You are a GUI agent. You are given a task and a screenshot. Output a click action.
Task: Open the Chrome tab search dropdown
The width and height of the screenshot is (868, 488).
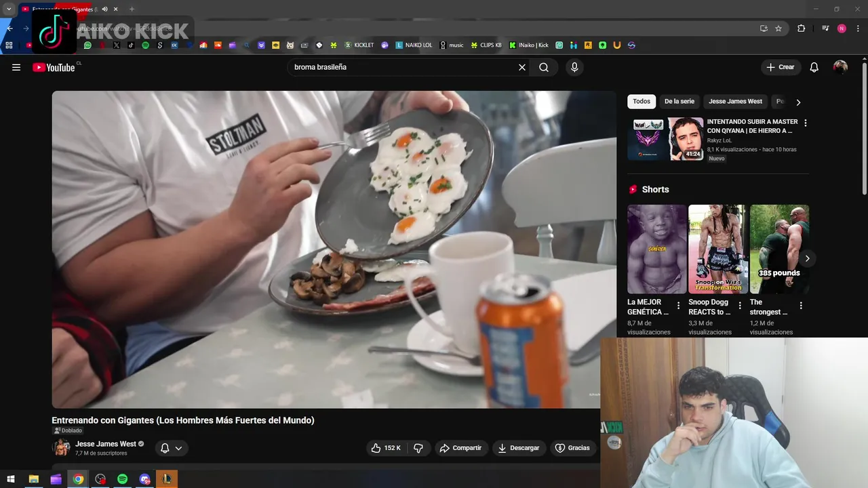pos(9,9)
